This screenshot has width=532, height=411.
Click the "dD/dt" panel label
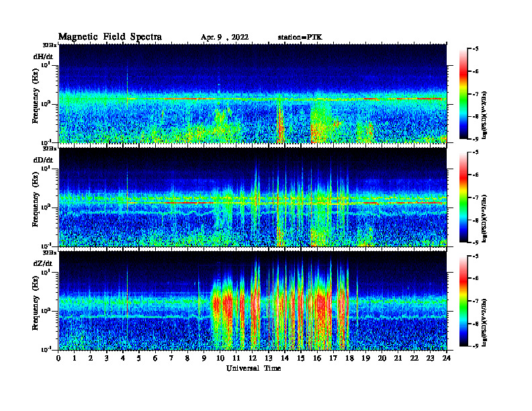(43, 160)
